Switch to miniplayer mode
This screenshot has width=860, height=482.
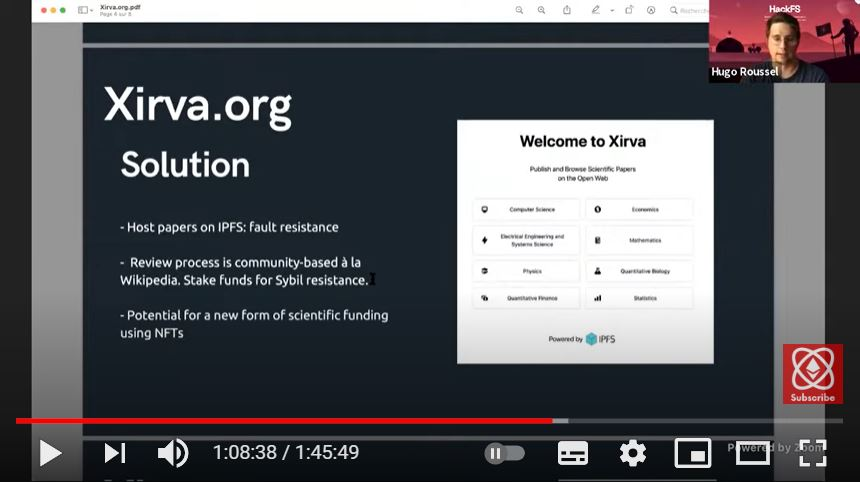coord(693,453)
